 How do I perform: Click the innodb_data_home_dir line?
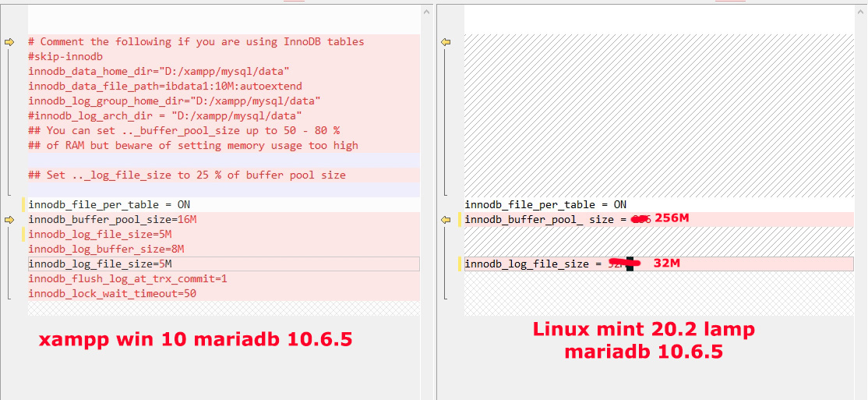pos(224,72)
